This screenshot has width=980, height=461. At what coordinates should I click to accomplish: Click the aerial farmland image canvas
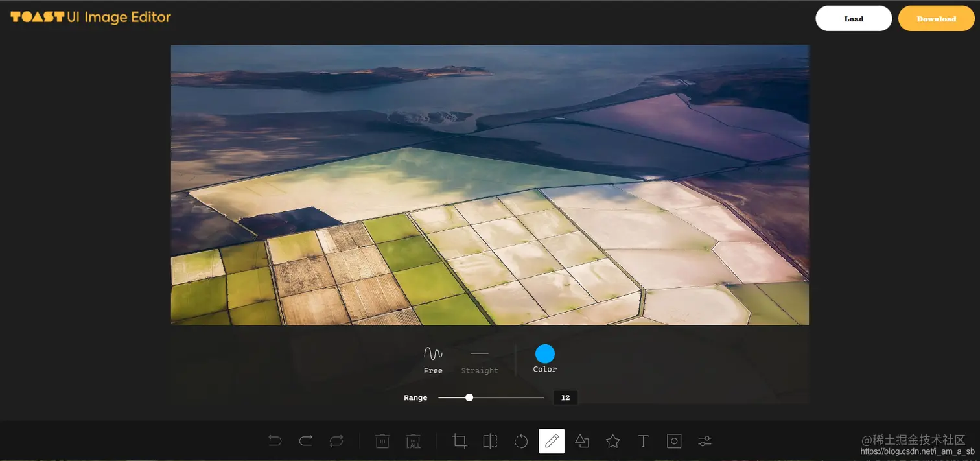coord(490,185)
